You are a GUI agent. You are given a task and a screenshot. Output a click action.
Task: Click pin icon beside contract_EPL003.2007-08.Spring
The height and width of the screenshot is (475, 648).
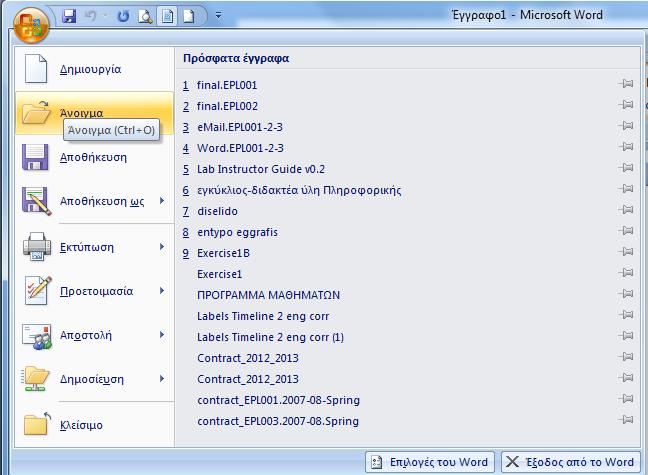[626, 420]
